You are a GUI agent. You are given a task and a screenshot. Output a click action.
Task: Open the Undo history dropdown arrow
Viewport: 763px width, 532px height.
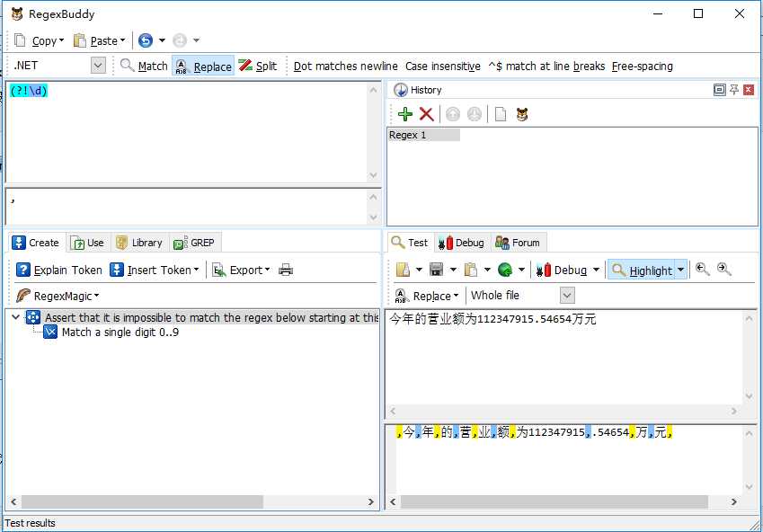click(162, 40)
